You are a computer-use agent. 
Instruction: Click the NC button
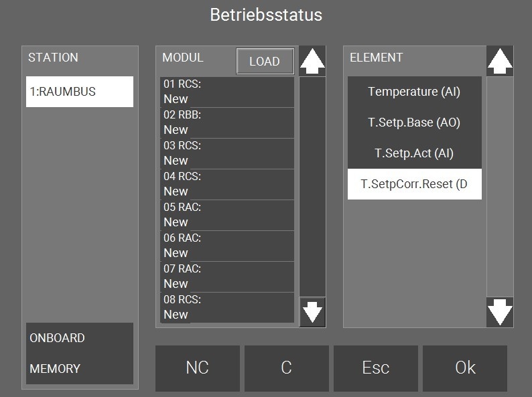click(198, 368)
